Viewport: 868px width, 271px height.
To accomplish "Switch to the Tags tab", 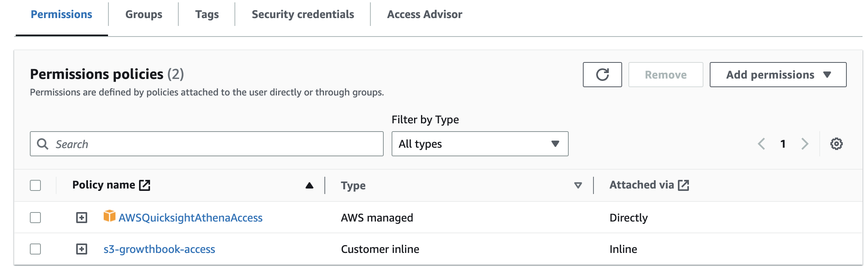I will coord(207,15).
